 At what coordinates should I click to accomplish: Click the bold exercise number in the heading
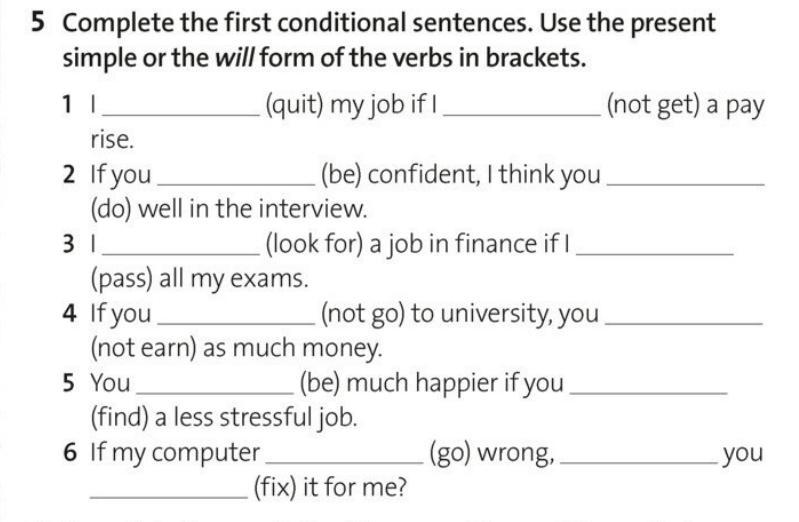(37, 24)
